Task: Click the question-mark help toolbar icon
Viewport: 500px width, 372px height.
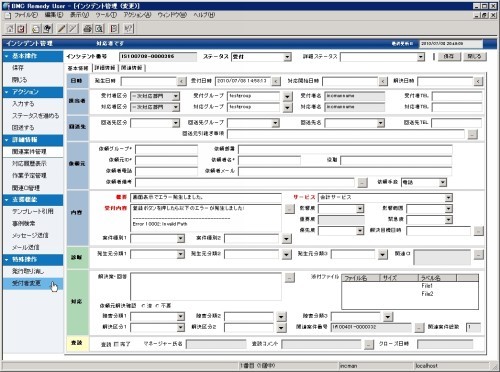Action: click(x=128, y=29)
